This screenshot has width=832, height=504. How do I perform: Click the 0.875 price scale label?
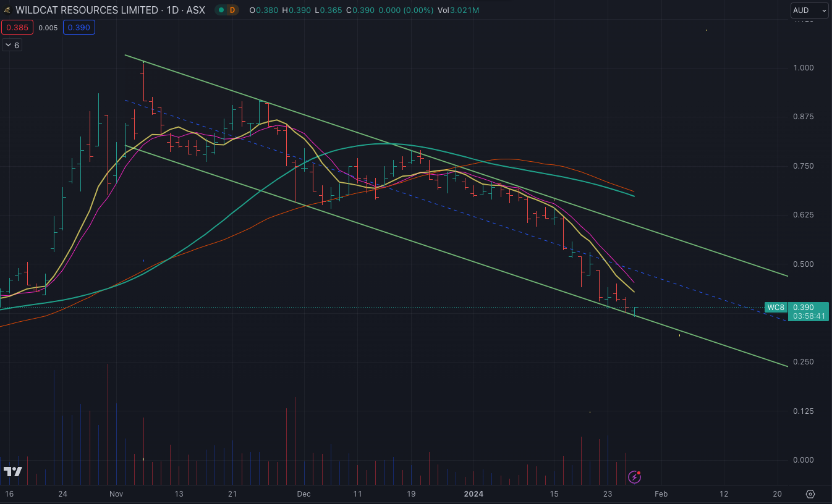(x=804, y=117)
